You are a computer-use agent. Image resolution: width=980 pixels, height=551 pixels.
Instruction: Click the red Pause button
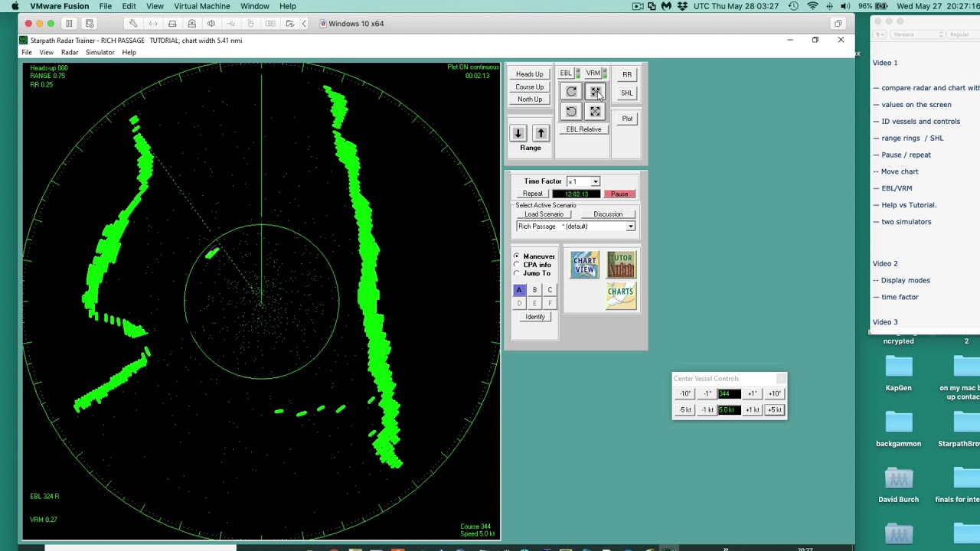(x=619, y=194)
